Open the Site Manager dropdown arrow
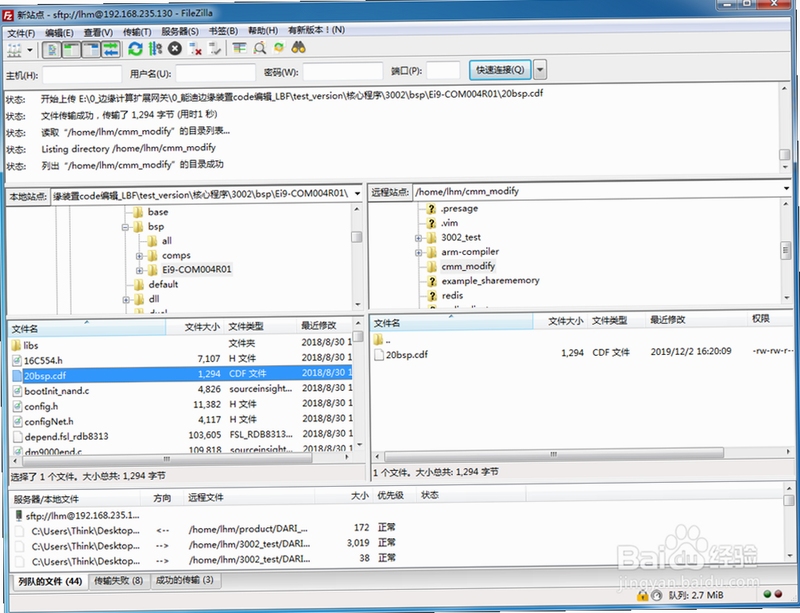The image size is (800, 613). 30,50
